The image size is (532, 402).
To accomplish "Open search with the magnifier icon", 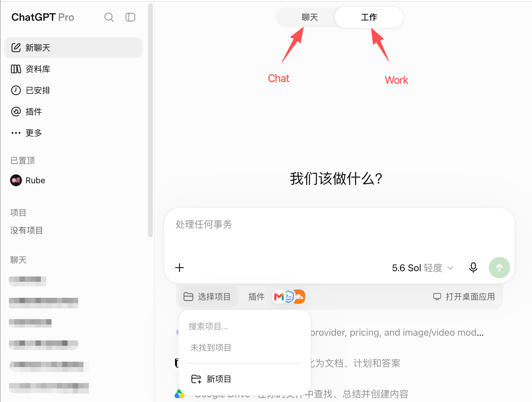I will 109,17.
